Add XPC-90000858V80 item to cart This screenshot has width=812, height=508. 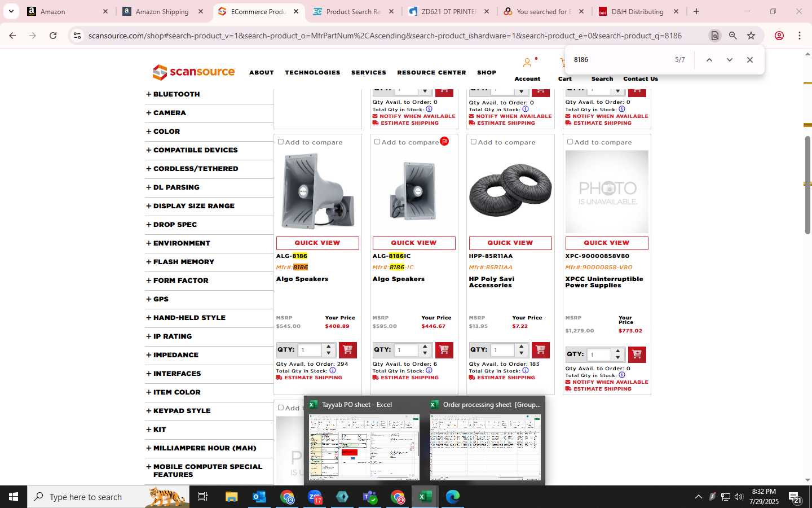pyautogui.click(x=637, y=354)
